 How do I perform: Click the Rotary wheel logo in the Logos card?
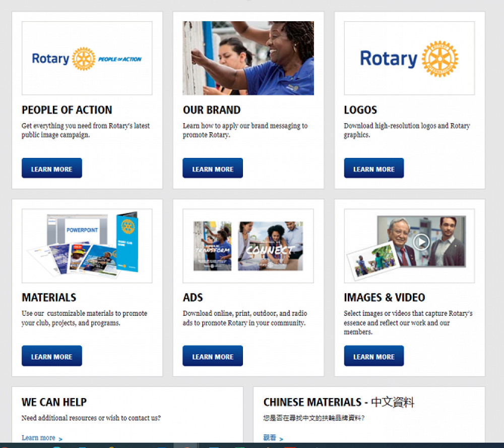pos(439,59)
